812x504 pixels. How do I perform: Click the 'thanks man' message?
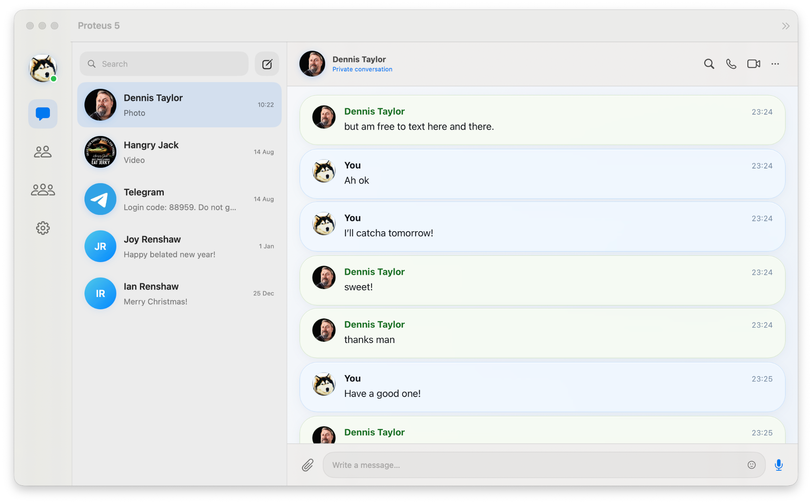pos(542,333)
